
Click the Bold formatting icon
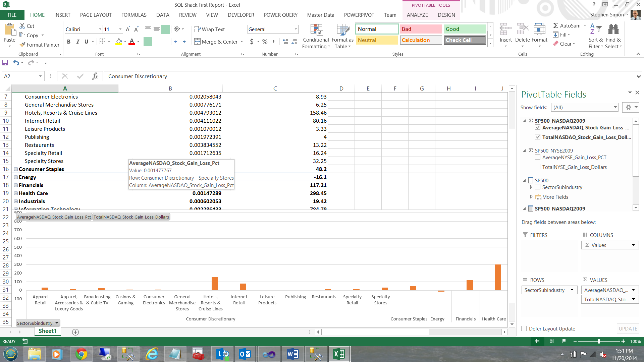click(x=69, y=42)
